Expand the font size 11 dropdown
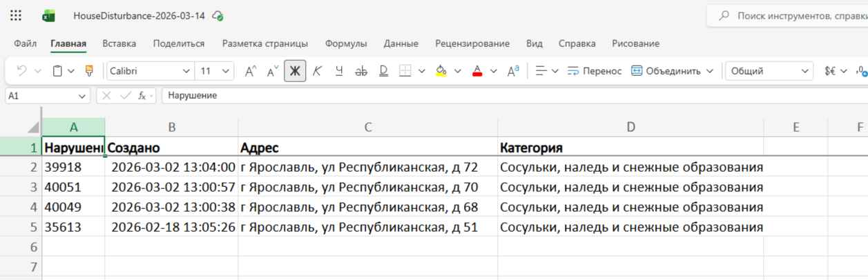868x280 pixels. pos(226,71)
